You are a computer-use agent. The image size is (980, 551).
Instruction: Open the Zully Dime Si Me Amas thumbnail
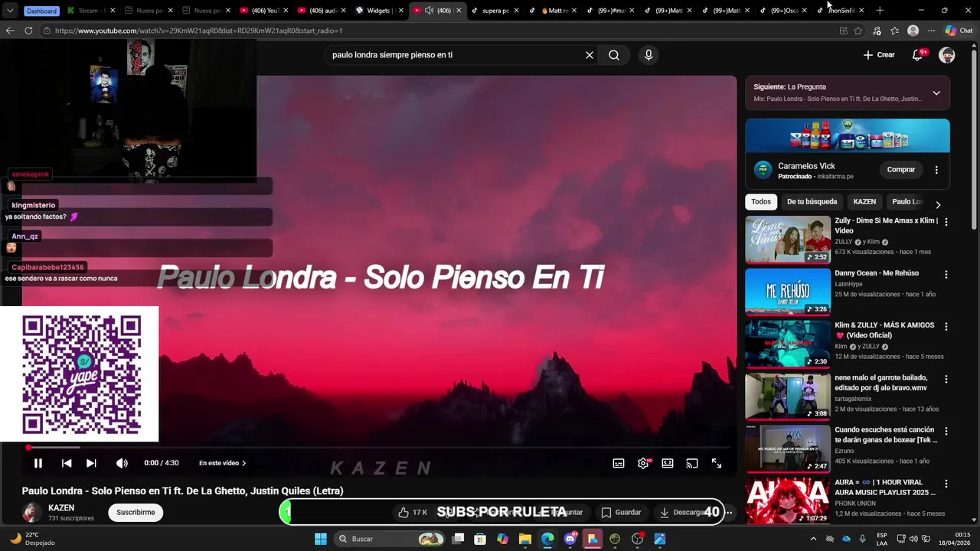788,240
